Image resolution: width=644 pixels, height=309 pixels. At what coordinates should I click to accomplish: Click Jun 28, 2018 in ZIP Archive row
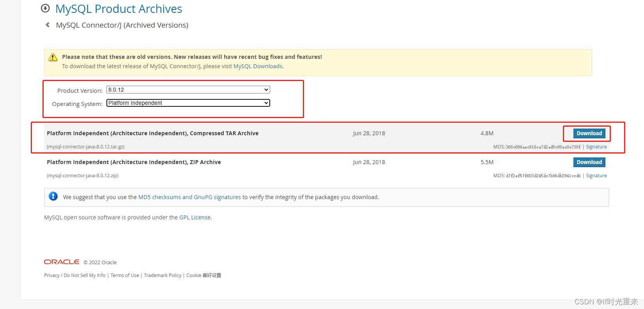pos(369,162)
